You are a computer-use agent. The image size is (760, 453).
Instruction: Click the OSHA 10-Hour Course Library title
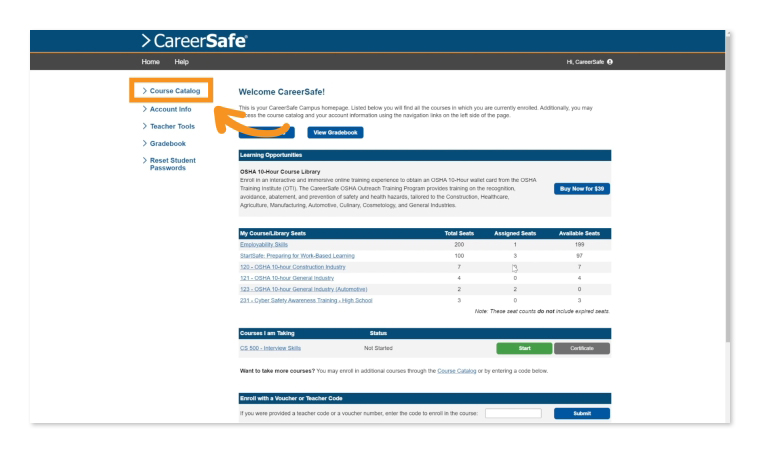[280, 172]
